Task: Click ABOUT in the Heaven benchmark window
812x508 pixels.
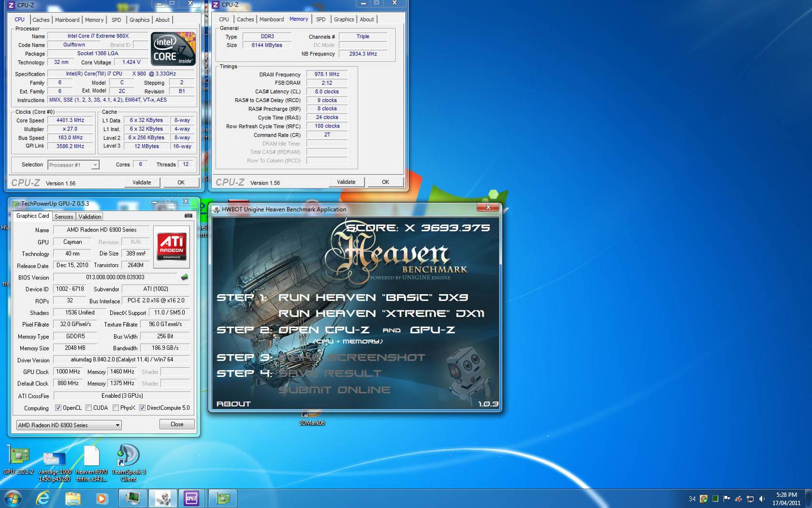Action: tap(233, 404)
